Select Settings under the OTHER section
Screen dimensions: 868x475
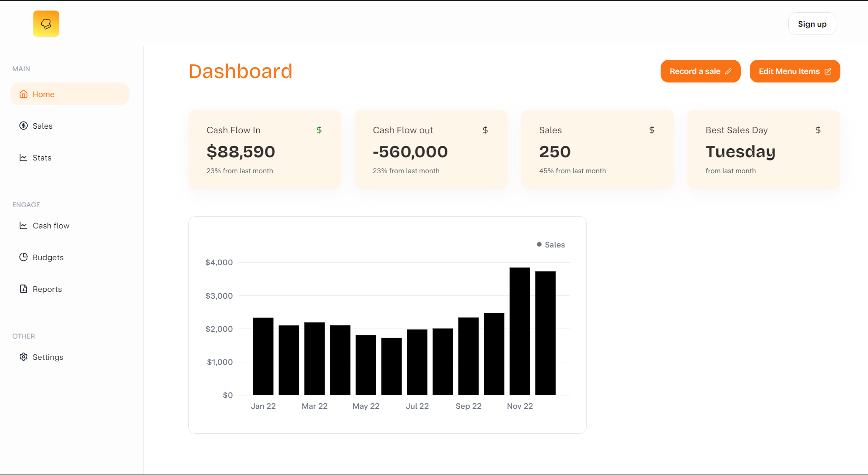coord(48,357)
